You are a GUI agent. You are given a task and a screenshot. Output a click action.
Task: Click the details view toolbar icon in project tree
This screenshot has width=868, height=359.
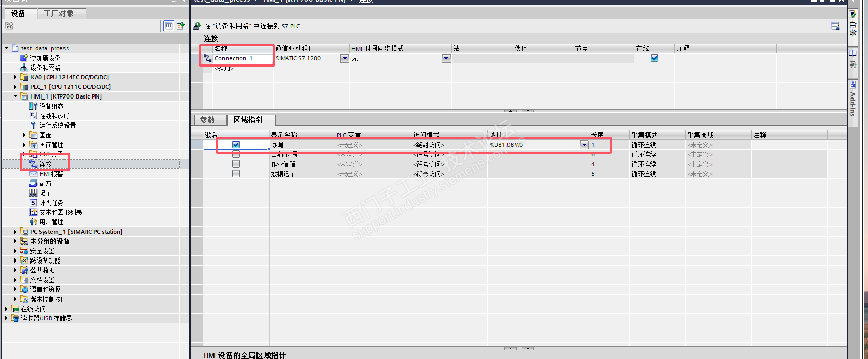(x=169, y=26)
